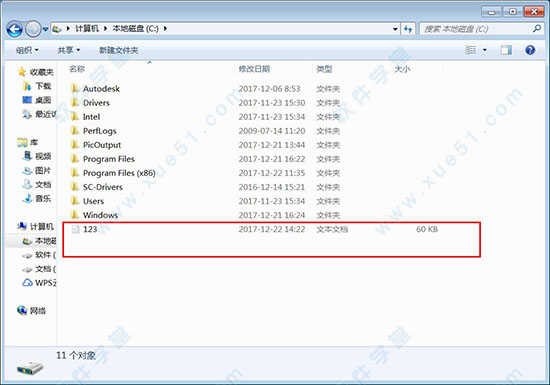Image resolution: width=550 pixels, height=385 pixels.
Task: Click the 60 KB size value
Action: click(x=427, y=229)
